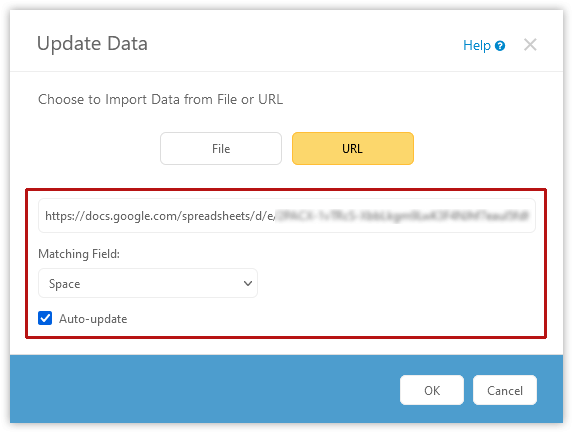This screenshot has height=433, width=573.
Task: Toggle Auto-update via its text label
Action: [x=93, y=319]
